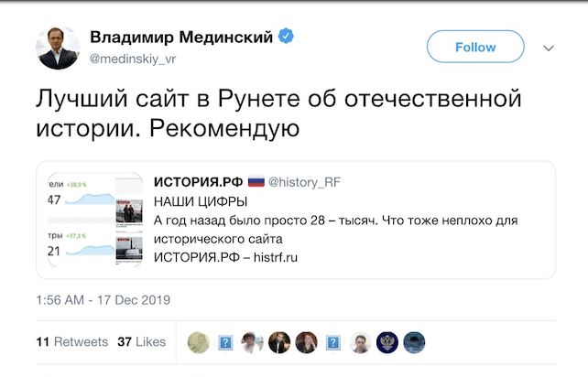
Task: Click the second question-mark placeholder avatar
Action: point(334,342)
